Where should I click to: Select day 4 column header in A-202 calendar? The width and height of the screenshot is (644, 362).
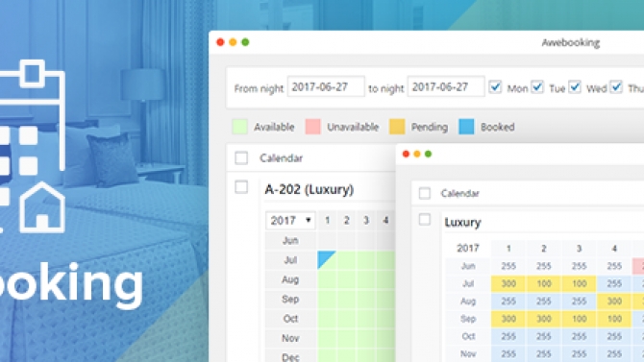pyautogui.click(x=385, y=221)
